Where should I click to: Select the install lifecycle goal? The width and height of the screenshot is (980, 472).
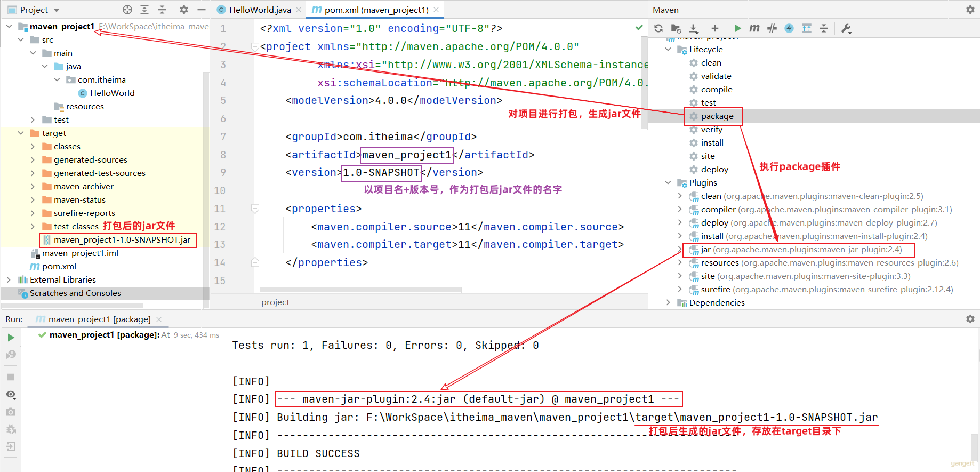tap(712, 142)
